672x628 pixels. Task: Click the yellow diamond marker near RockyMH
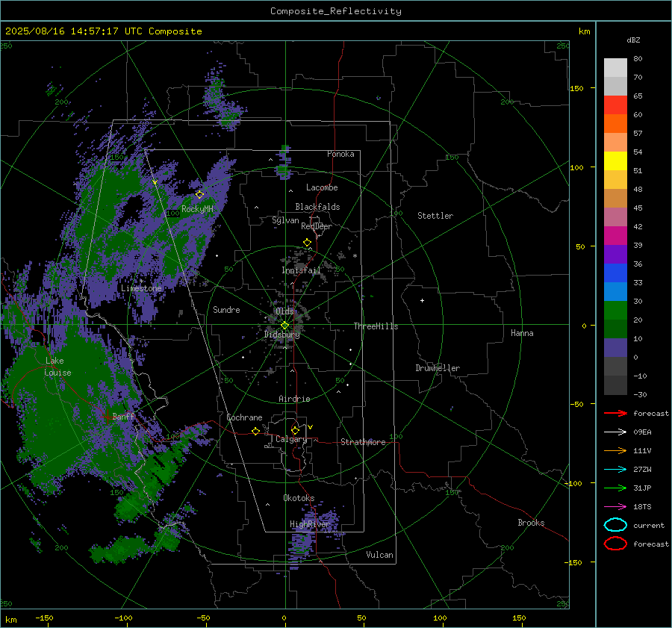(x=199, y=195)
